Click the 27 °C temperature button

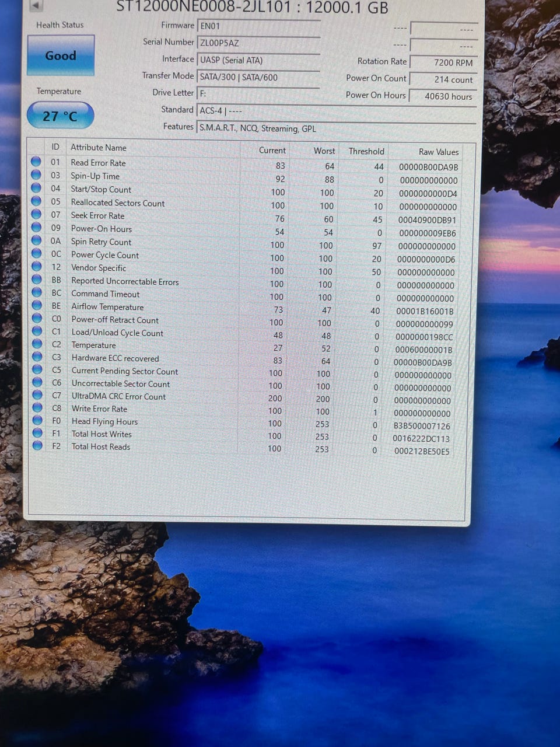tap(60, 116)
